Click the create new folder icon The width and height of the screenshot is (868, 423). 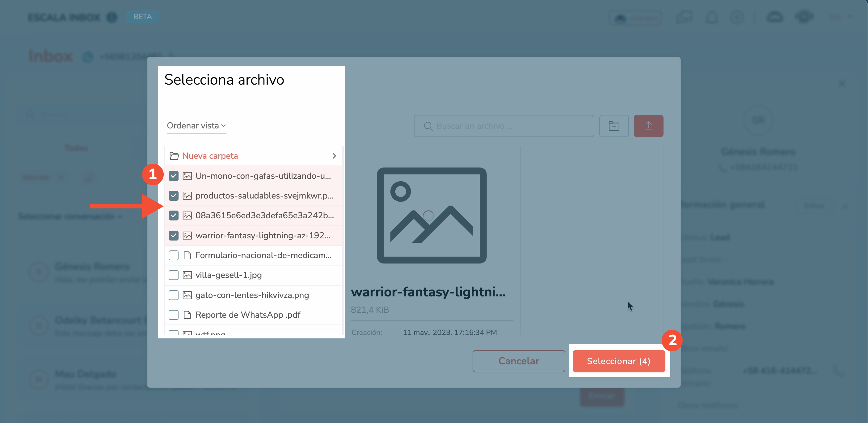point(614,126)
